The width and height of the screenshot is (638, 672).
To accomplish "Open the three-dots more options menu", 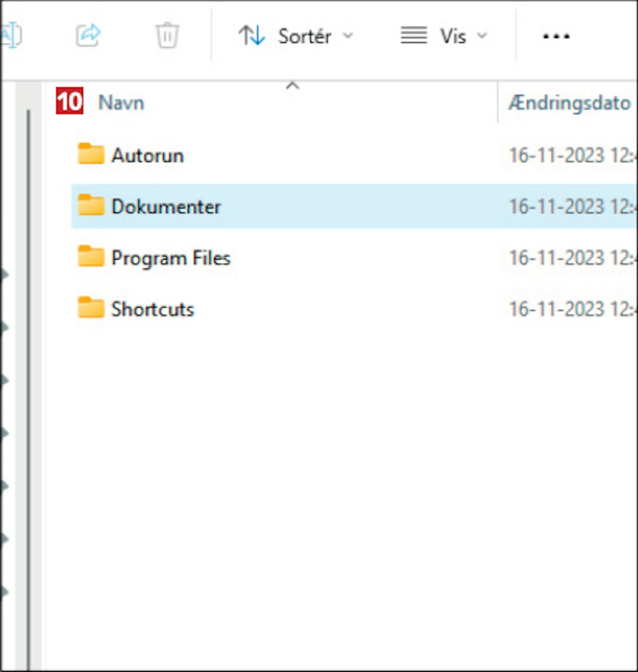I will click(x=556, y=36).
